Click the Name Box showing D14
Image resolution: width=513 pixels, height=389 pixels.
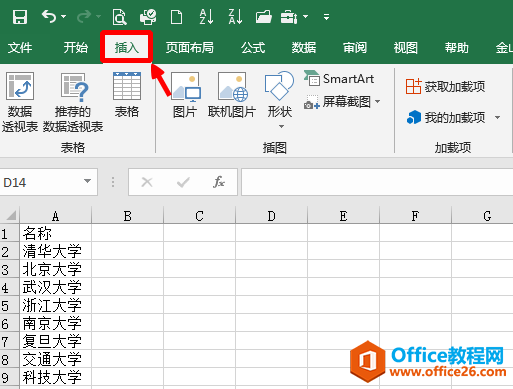pyautogui.click(x=40, y=182)
